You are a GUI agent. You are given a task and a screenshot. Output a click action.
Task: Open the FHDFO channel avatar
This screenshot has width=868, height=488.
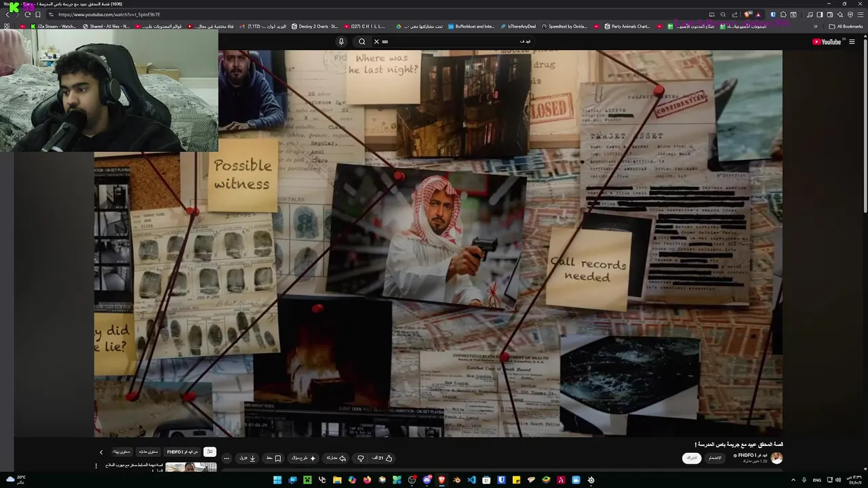click(x=776, y=458)
